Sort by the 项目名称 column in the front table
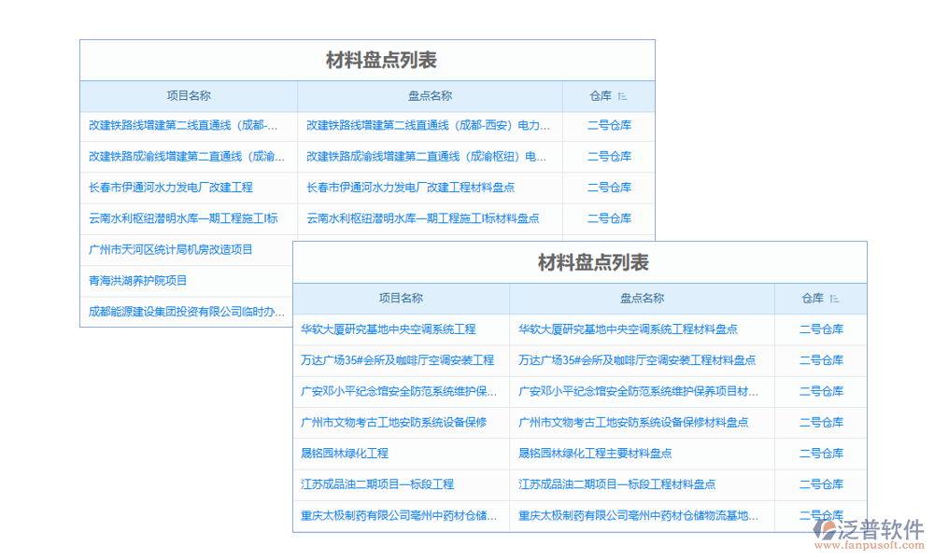934x560 pixels. click(x=402, y=299)
